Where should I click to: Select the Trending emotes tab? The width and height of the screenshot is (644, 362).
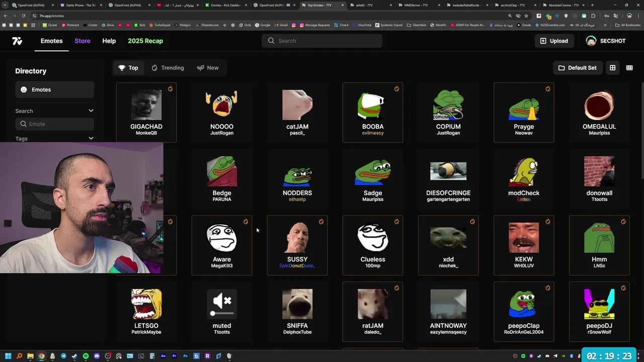(168, 68)
